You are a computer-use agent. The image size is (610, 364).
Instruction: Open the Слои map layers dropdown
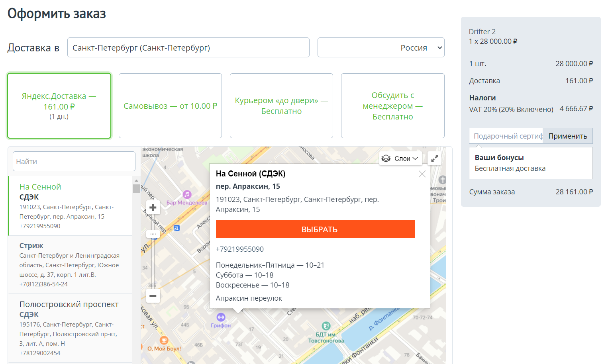click(400, 159)
